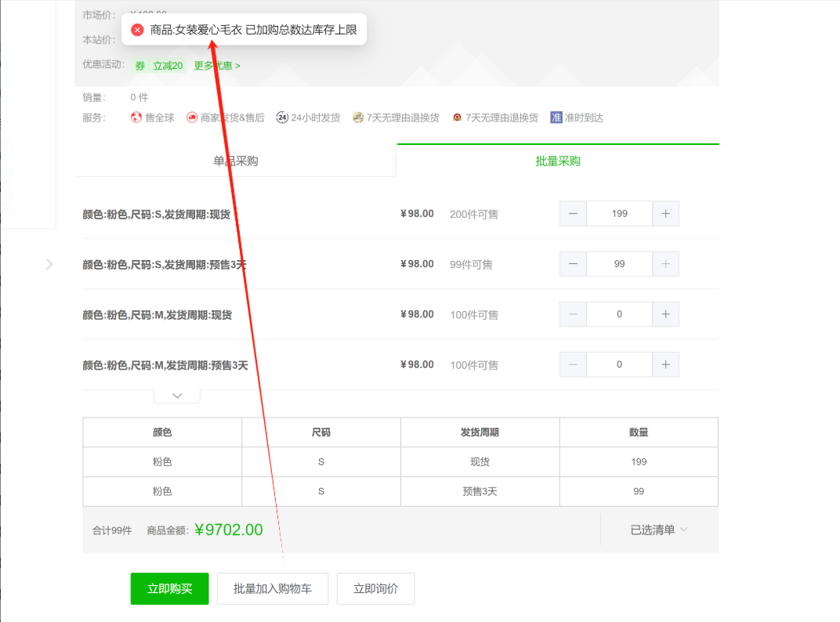Click the 尺码 table header
This screenshot has height=622, width=840.
click(321, 432)
